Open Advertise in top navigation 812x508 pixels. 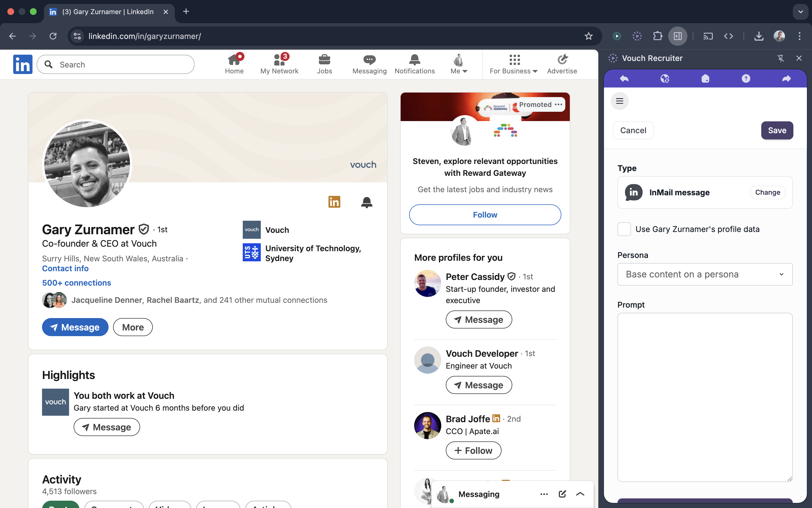[x=562, y=64]
